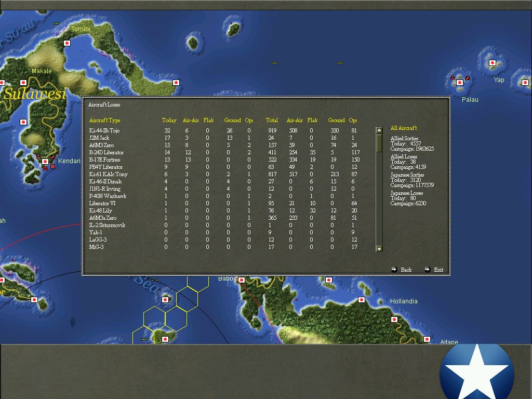Click the aircraft list scrollbar thumb
This screenshot has height=399, width=532.
(x=379, y=143)
